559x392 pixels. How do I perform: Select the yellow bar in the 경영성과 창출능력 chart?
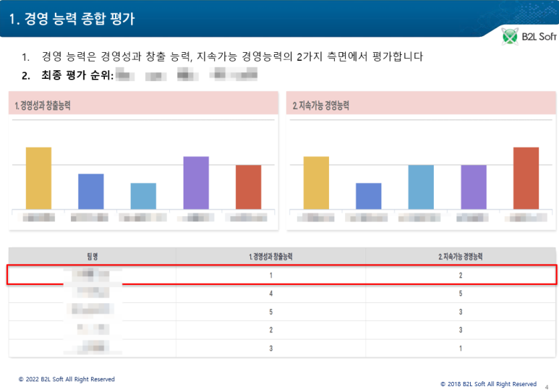point(38,178)
